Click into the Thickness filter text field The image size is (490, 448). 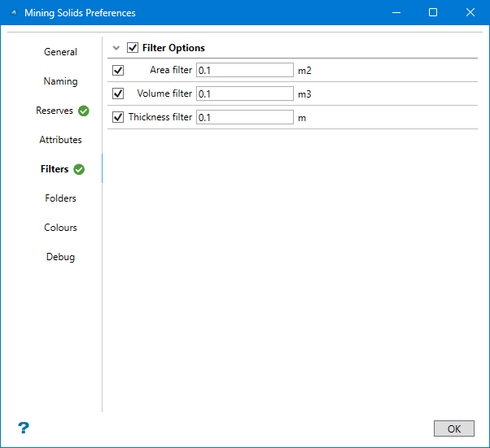[x=244, y=117]
